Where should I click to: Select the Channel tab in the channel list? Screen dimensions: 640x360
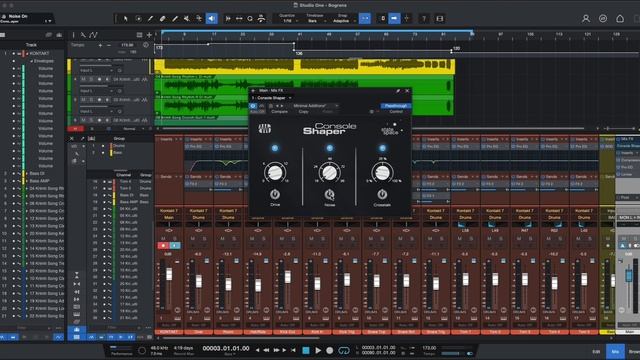tap(123, 175)
